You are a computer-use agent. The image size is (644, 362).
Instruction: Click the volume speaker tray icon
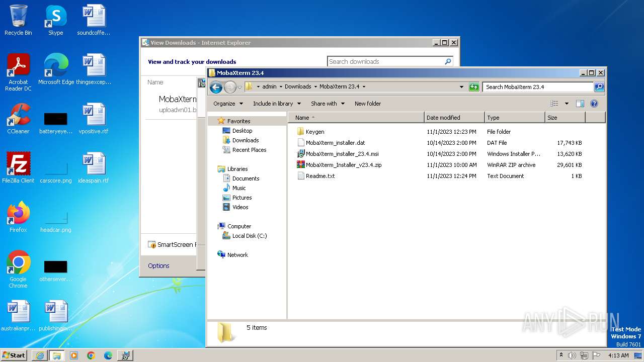[x=572, y=355]
